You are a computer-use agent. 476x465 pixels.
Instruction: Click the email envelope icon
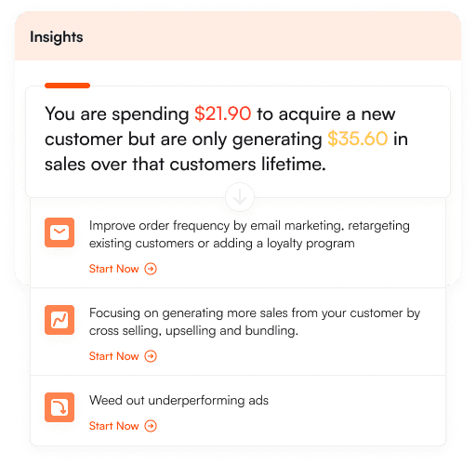59,232
